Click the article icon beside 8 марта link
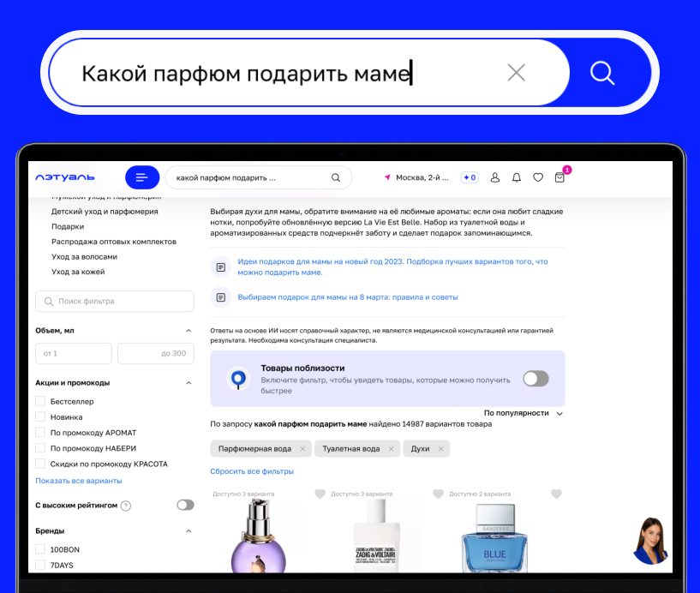The height and width of the screenshot is (593, 700). [x=220, y=297]
